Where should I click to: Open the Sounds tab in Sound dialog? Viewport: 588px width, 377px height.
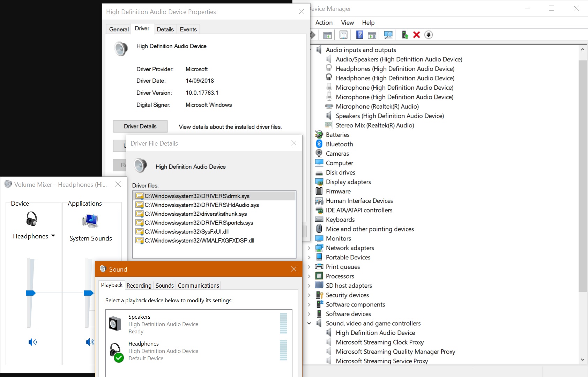click(x=165, y=286)
